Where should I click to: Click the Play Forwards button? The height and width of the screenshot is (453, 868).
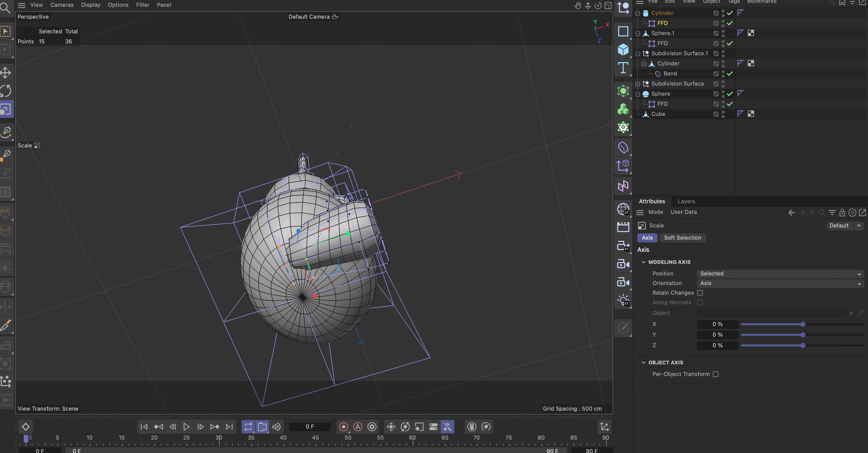[x=186, y=427]
